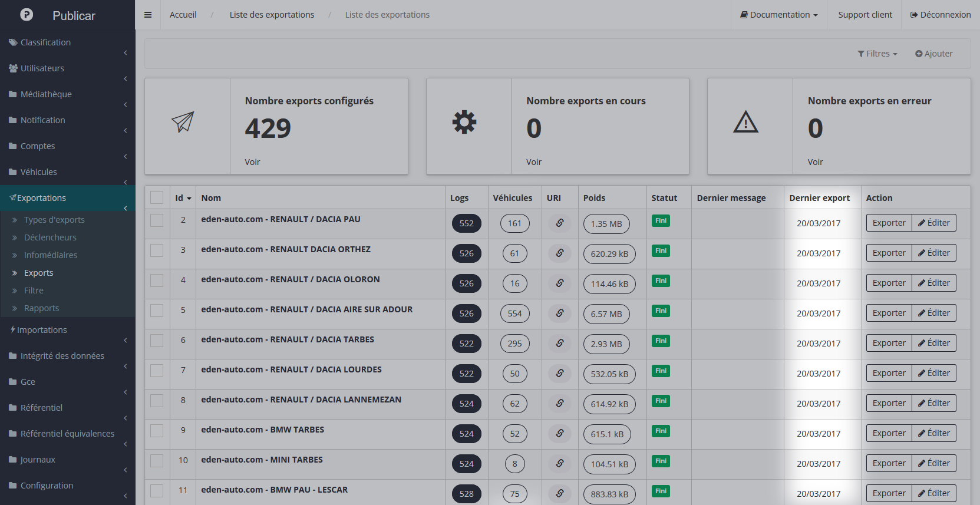Open the Rapports submenu item
The width and height of the screenshot is (980, 505).
[x=41, y=308]
